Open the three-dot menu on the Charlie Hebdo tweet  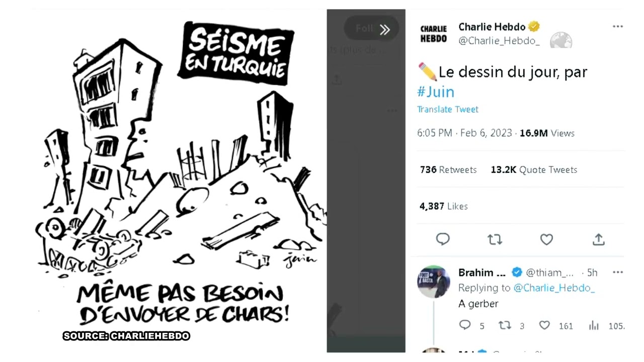click(x=618, y=27)
